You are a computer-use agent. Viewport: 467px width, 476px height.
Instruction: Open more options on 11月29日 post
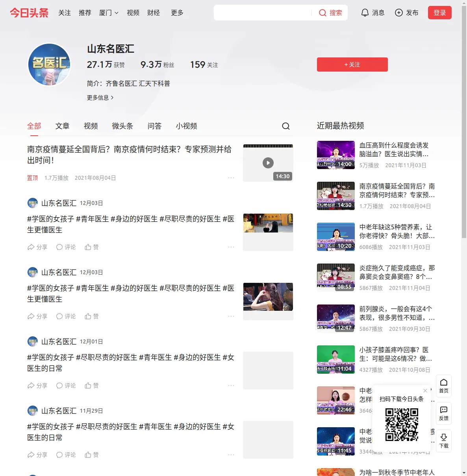pos(231,455)
